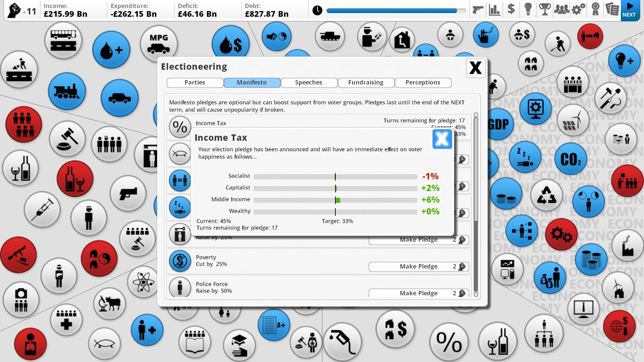Open the Fundraising tab
Screen dimensions: 644x362
pos(365,82)
